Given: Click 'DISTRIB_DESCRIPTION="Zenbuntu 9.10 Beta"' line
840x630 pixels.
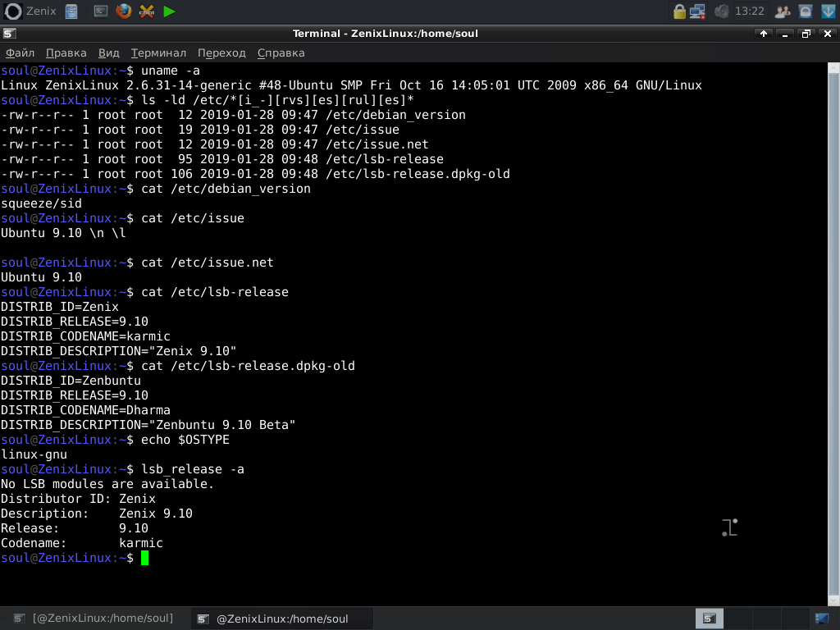Looking at the screenshot, I should click(148, 425).
